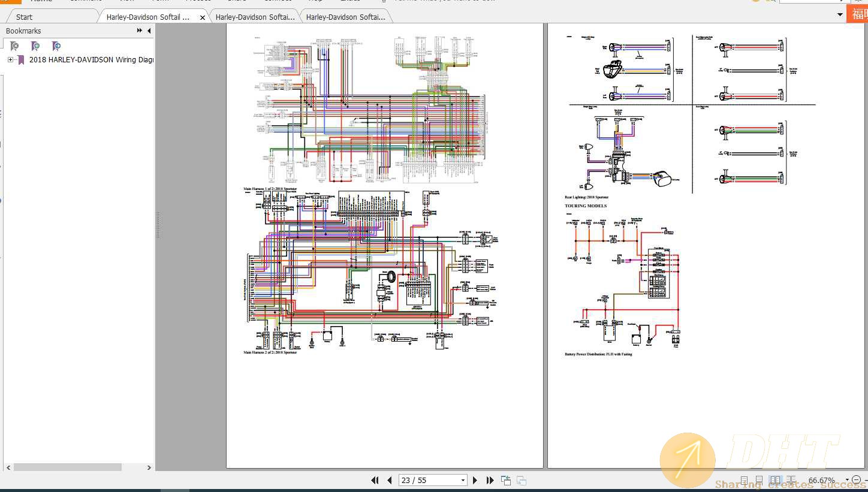Switch to single page view mode
This screenshot has height=492, width=868.
[744, 480]
